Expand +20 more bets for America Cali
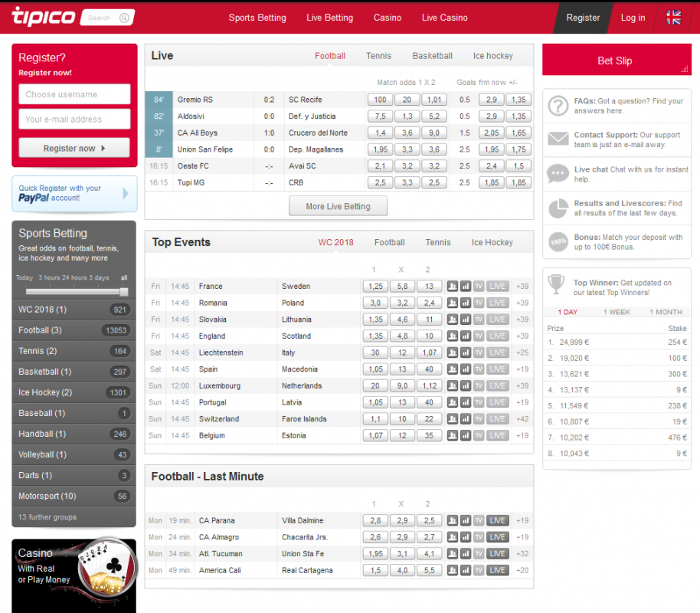The width and height of the screenshot is (700, 613). tap(522, 570)
